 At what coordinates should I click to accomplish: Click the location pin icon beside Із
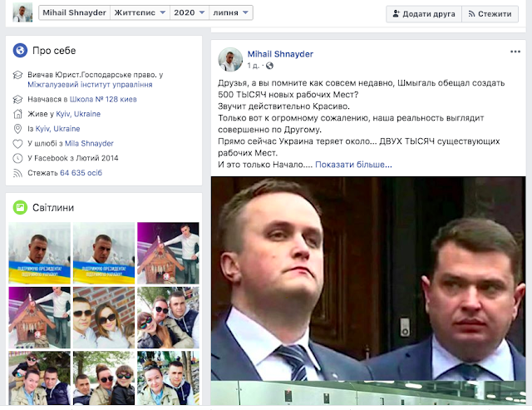click(17, 129)
